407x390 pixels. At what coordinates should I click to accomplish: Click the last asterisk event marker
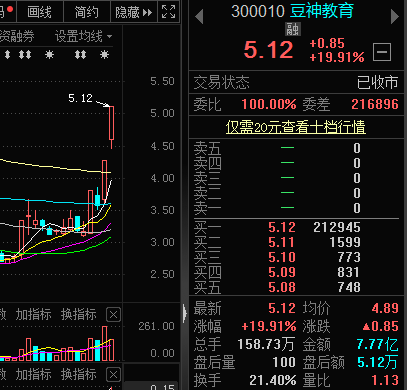pos(104,54)
